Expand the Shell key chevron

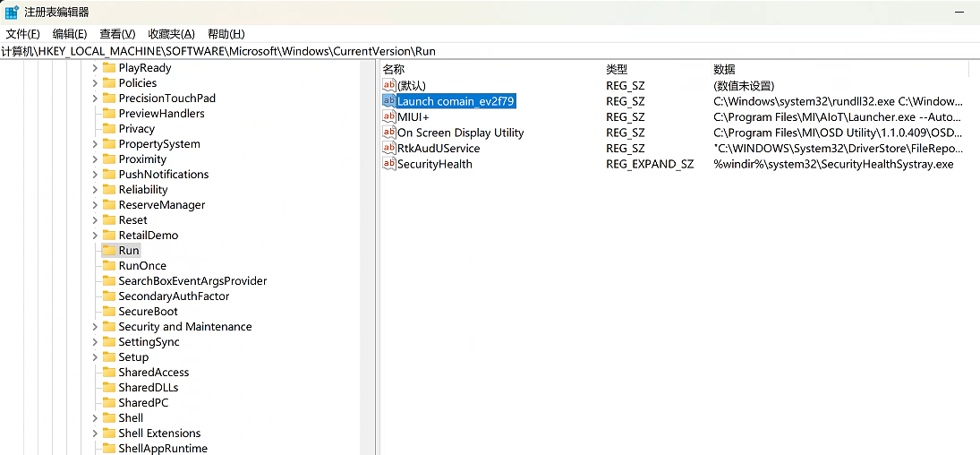95,418
